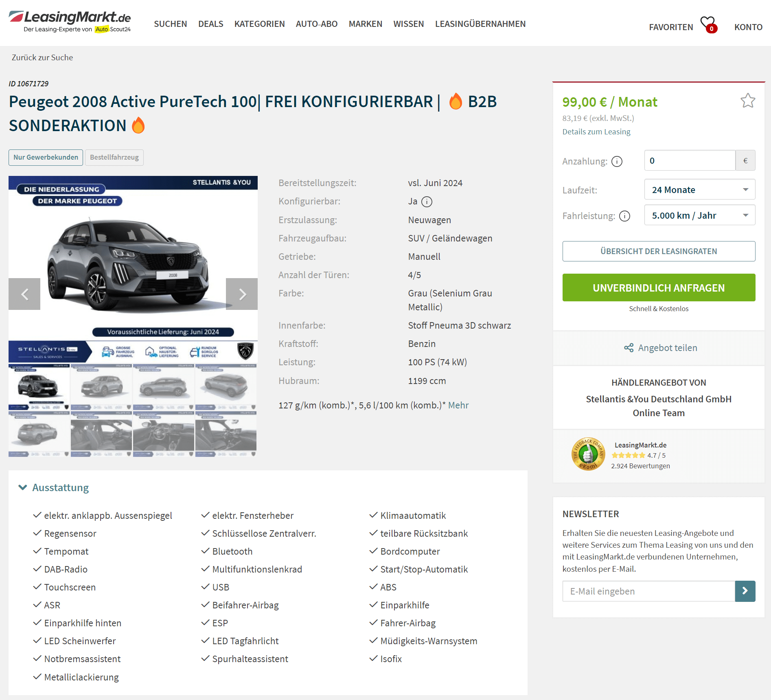Click the star to save this offer
The image size is (771, 700).
coord(748,101)
